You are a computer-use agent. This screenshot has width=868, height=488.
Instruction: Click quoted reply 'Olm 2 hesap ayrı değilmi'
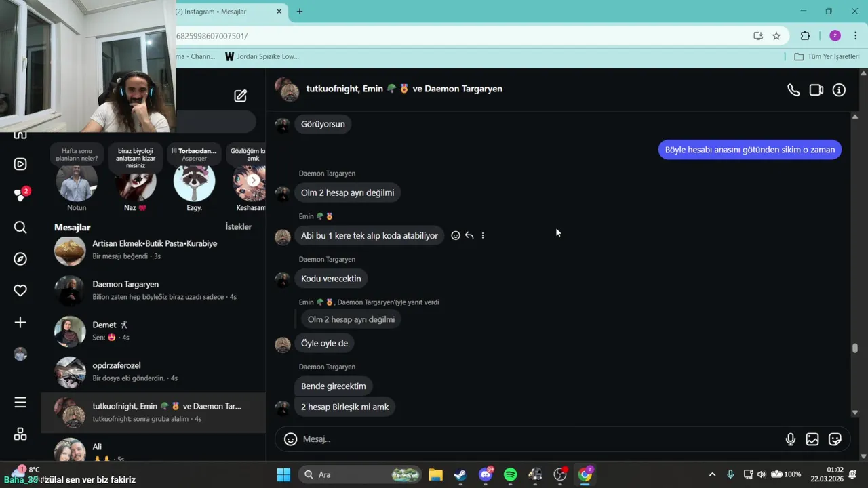coord(351,319)
